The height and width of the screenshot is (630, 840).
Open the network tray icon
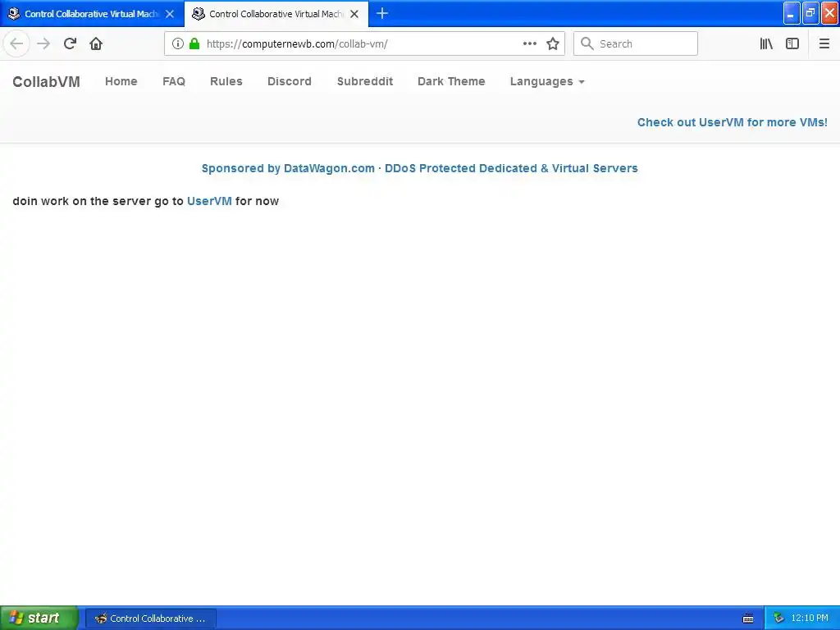pos(778,619)
